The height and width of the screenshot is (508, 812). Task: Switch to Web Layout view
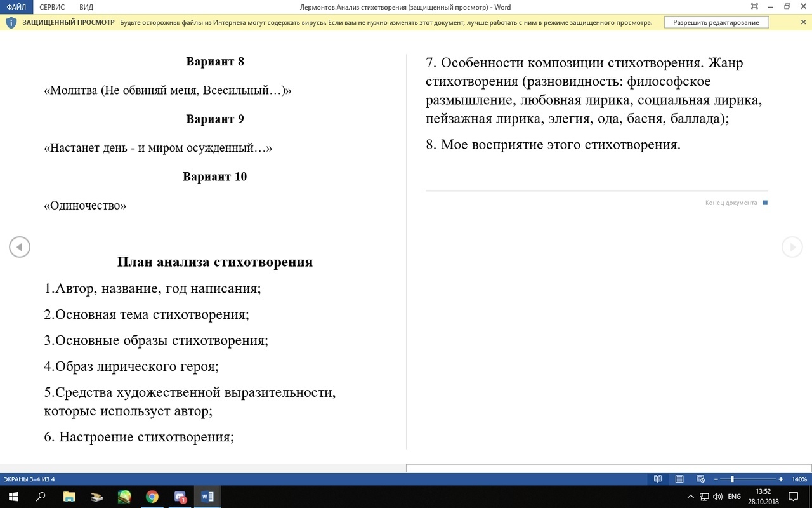[x=701, y=479]
